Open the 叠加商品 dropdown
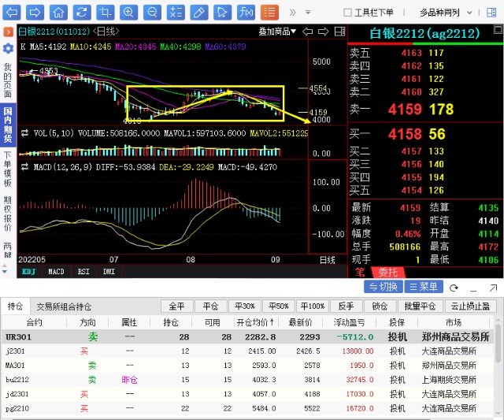504x420 pixels. tap(277, 32)
